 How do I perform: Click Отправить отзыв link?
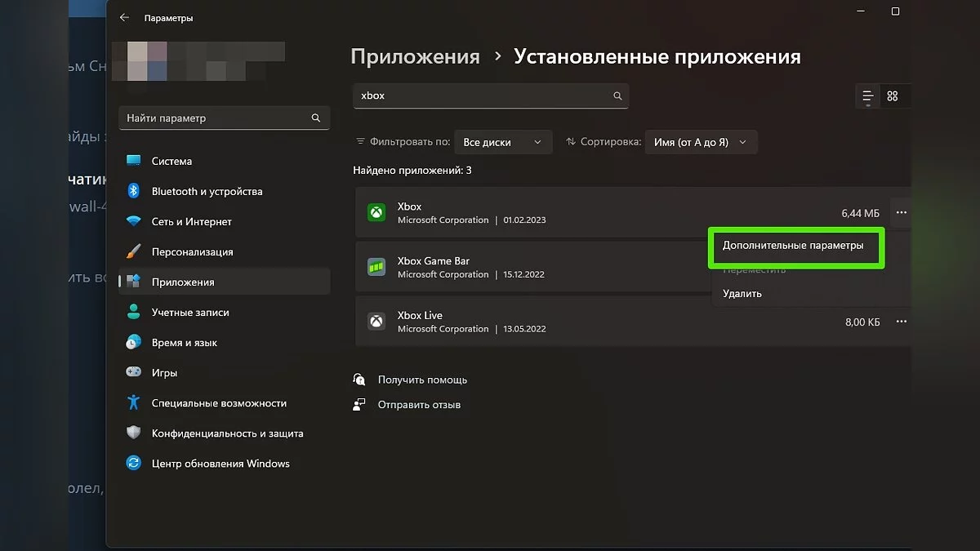(x=419, y=405)
